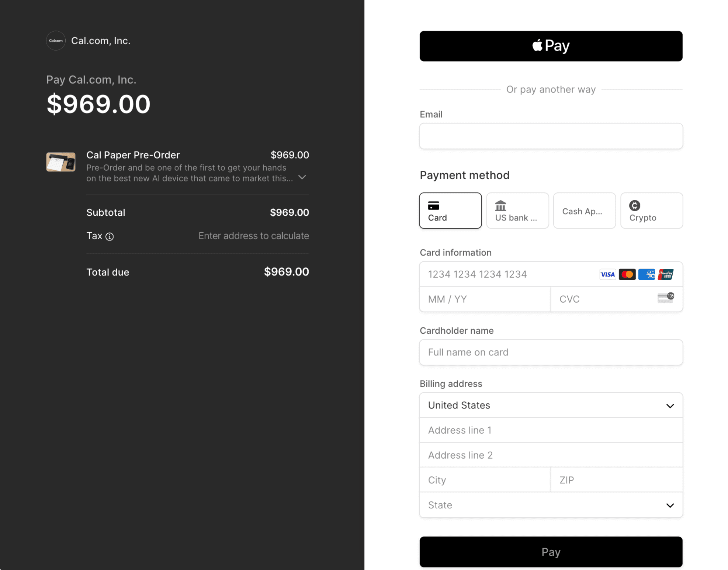Click the Cal Paper product thumbnail
Screen dimensions: 728x570
[x=61, y=162]
